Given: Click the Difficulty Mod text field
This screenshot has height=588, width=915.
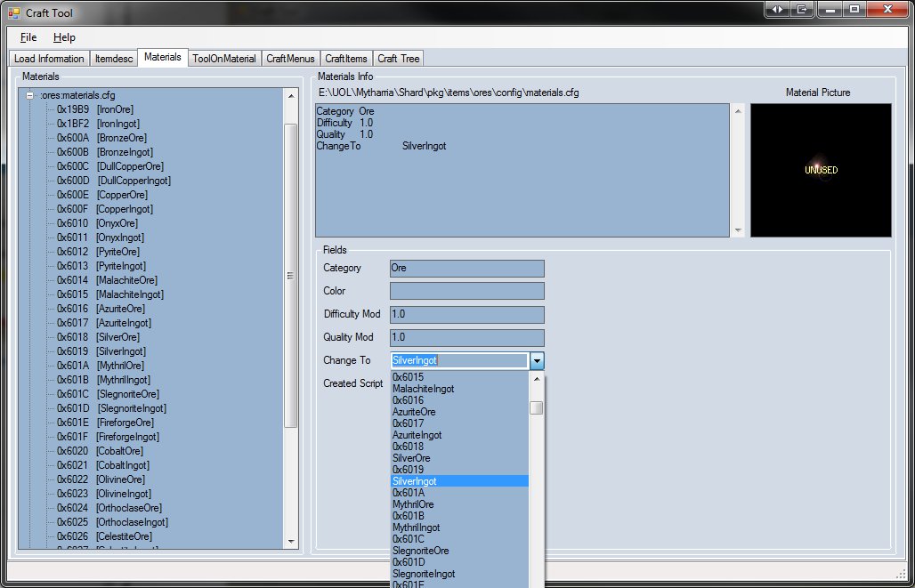Looking at the screenshot, I should pos(466,314).
